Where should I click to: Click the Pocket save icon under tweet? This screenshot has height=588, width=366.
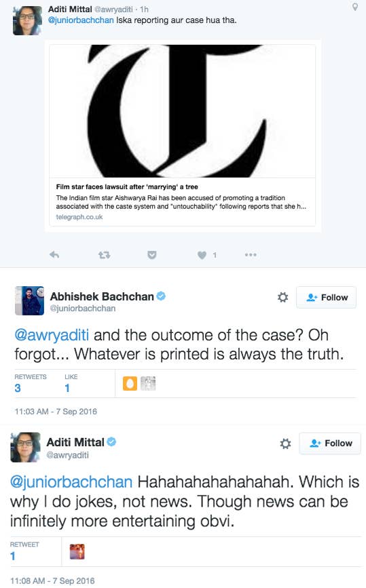click(151, 255)
